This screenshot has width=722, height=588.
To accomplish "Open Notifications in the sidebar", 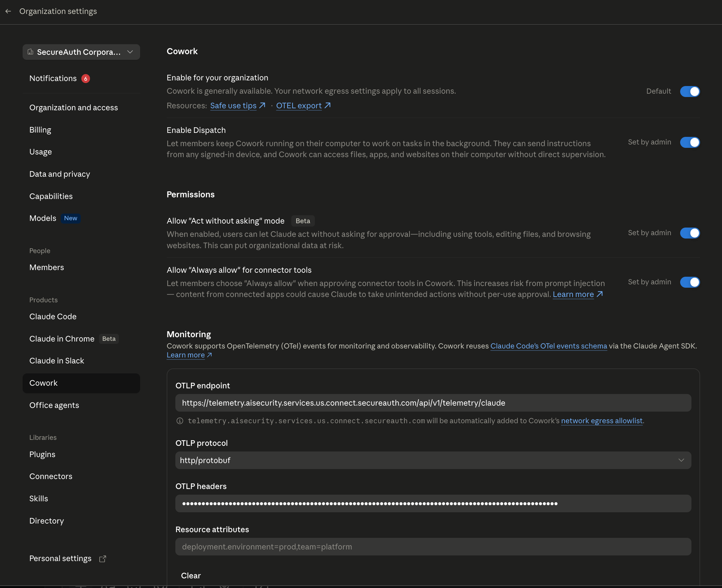I will pos(81,79).
